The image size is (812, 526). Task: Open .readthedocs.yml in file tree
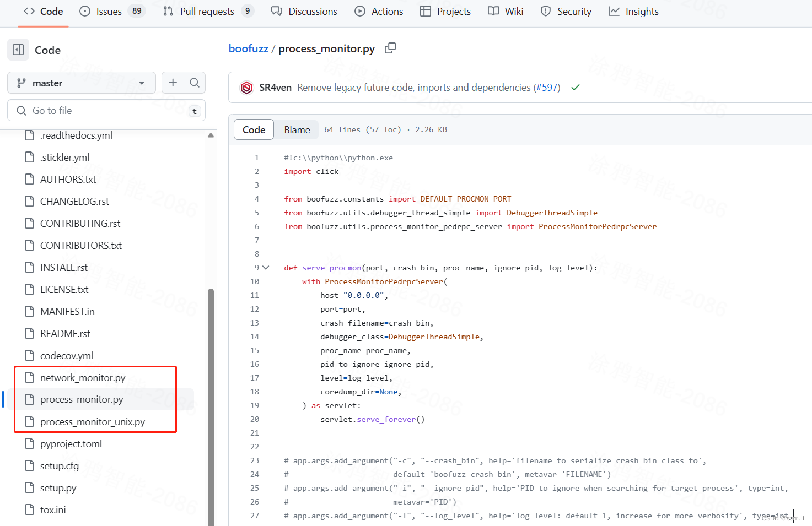(x=76, y=135)
